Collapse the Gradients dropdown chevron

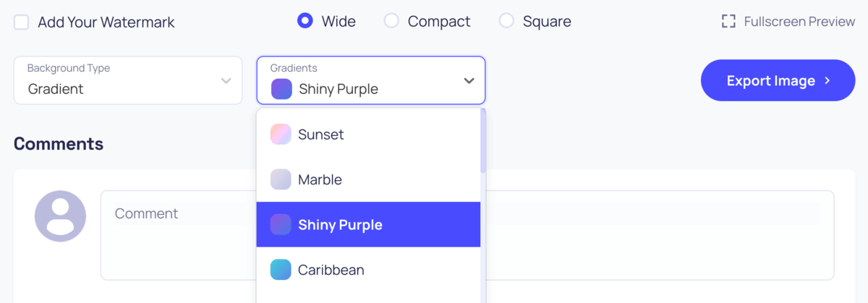(468, 80)
